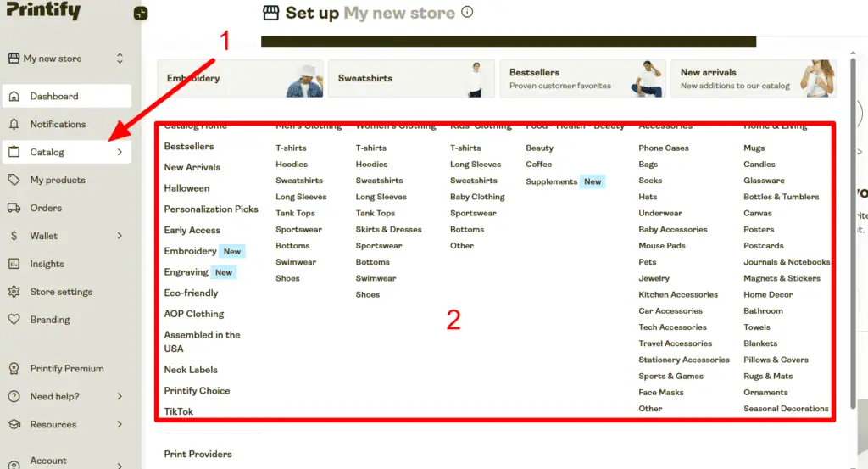Expand the Catalog submenu chevron
The image size is (868, 469).
point(120,152)
